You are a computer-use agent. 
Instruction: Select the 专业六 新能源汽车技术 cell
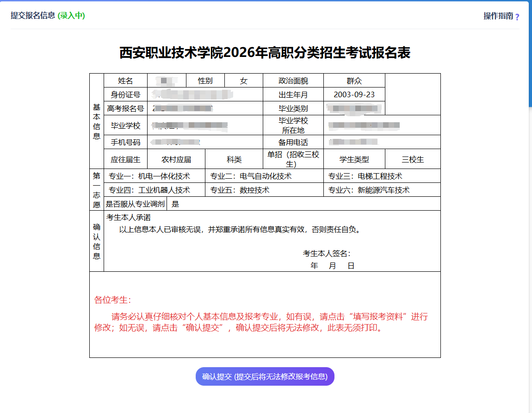click(369, 190)
